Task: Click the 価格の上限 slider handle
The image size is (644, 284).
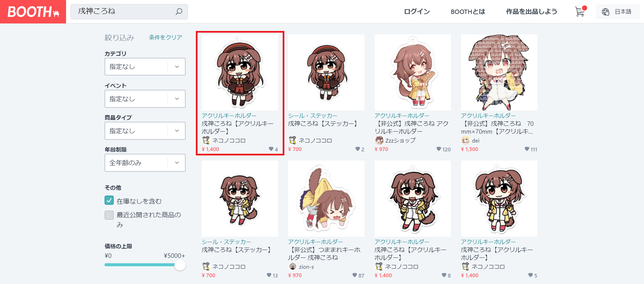Action: click(180, 265)
